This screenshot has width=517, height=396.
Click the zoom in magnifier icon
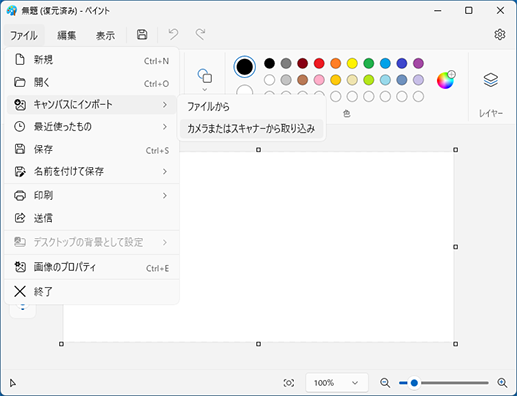(x=502, y=383)
